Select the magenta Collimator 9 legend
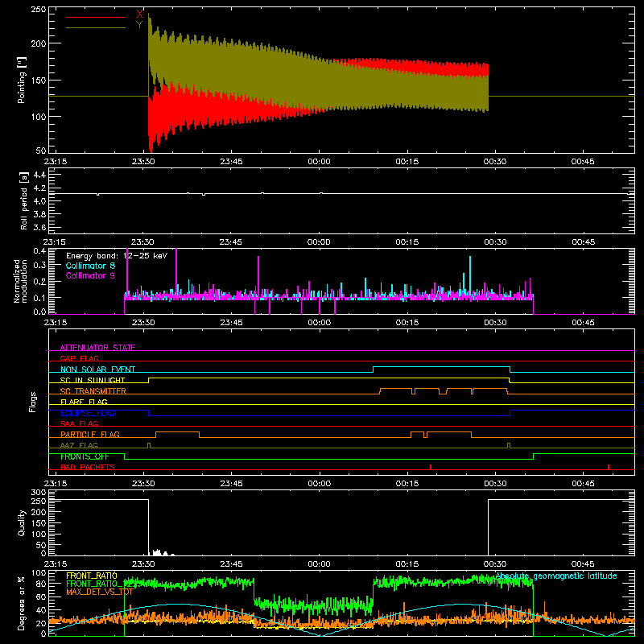 pyautogui.click(x=90, y=275)
